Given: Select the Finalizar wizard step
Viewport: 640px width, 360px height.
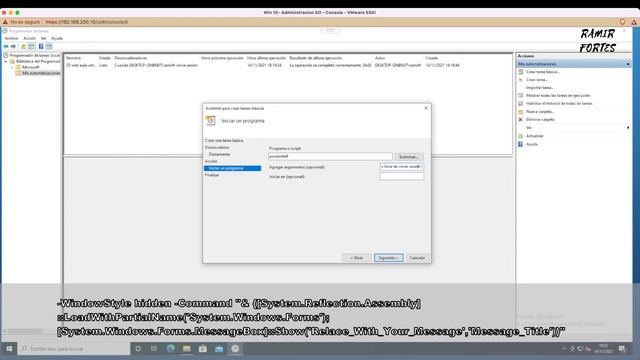Looking at the screenshot, I should point(212,175).
